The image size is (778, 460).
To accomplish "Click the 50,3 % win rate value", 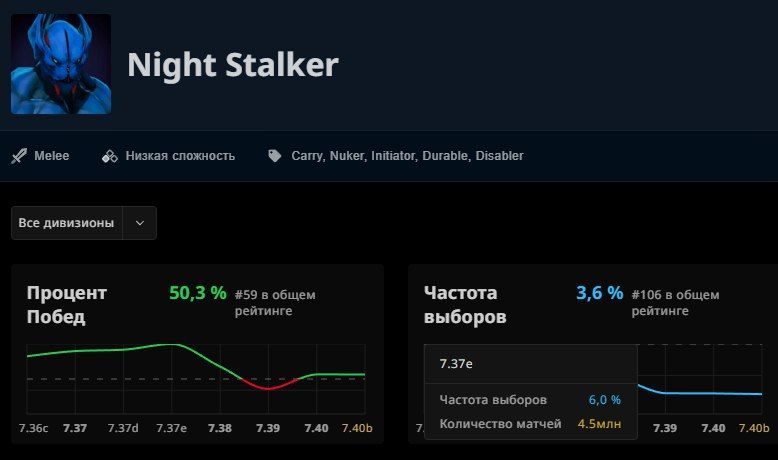I will [x=197, y=293].
